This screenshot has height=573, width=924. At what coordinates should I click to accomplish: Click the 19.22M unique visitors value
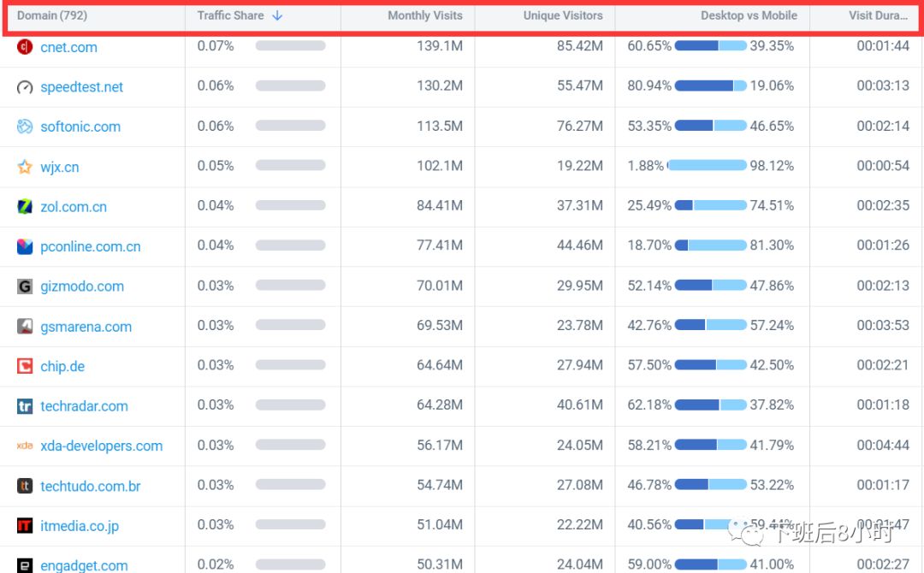click(580, 166)
